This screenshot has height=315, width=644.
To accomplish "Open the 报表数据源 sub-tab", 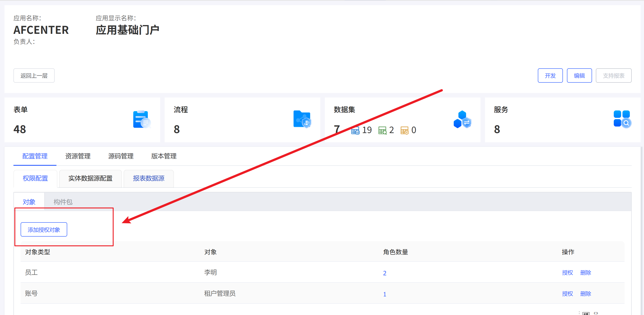I will [x=149, y=179].
